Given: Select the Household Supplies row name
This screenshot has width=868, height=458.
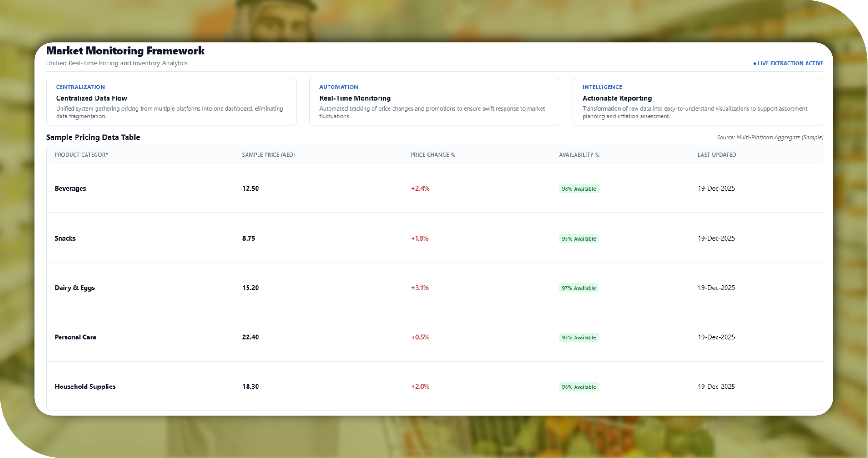Looking at the screenshot, I should tap(85, 387).
